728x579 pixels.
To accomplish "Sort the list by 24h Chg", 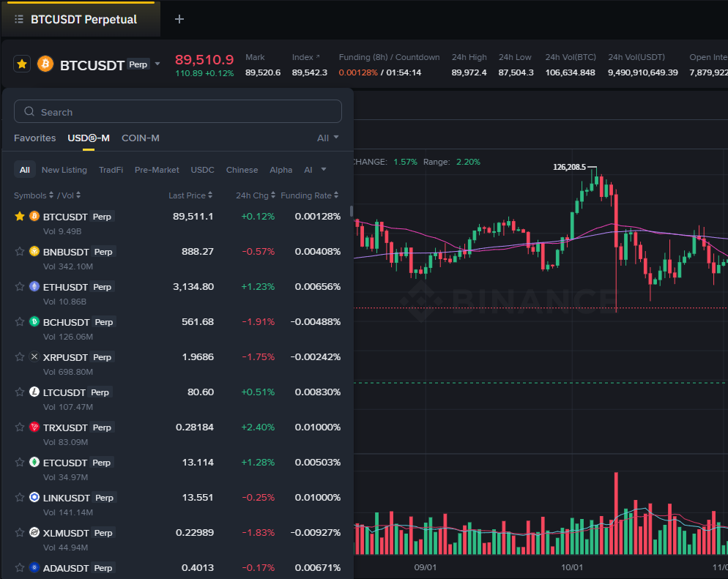I will 256,195.
